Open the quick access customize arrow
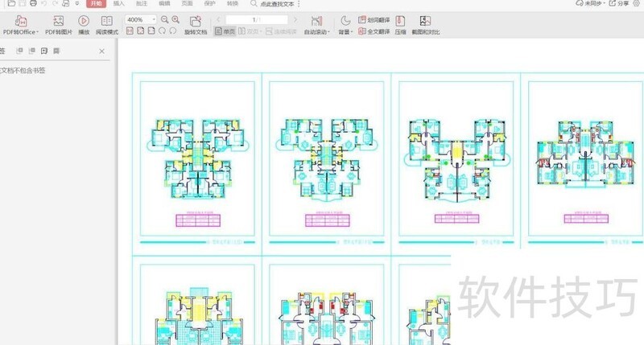The height and width of the screenshot is (345, 644). 76,3
